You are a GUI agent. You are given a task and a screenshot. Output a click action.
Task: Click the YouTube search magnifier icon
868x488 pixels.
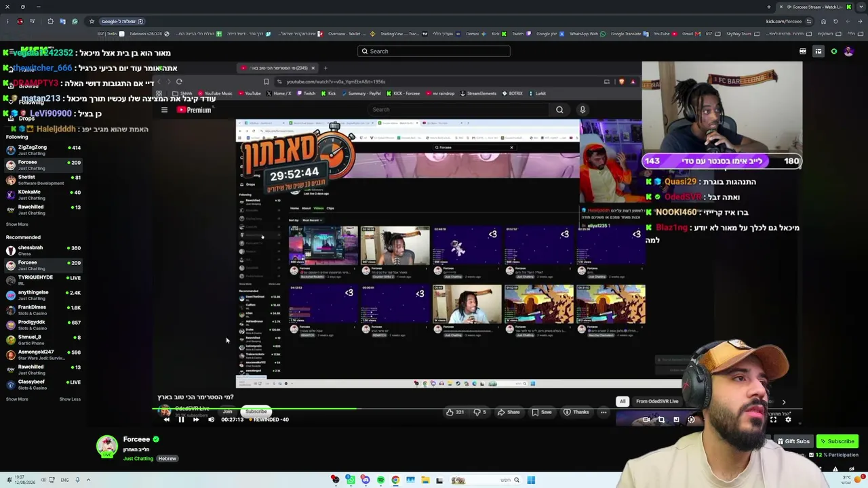(x=559, y=110)
